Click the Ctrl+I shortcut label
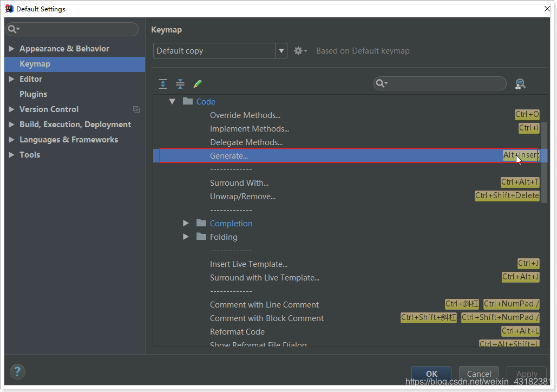557x392 pixels. click(529, 128)
